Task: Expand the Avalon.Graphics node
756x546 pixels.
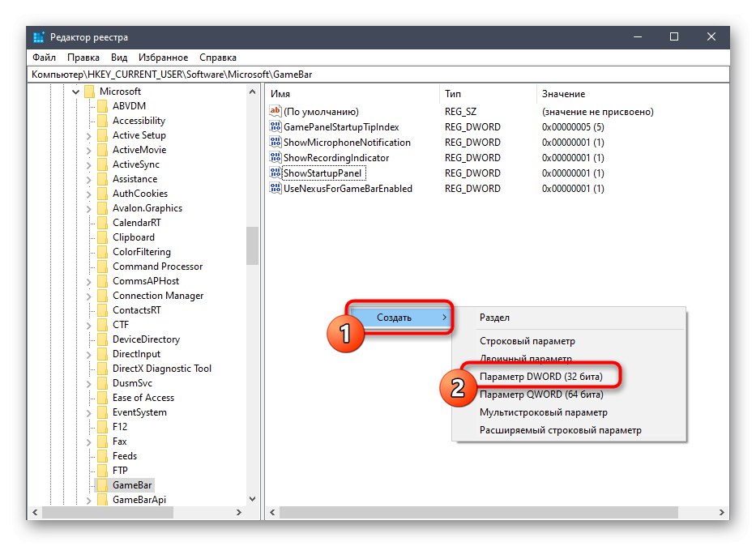Action: 88,209
